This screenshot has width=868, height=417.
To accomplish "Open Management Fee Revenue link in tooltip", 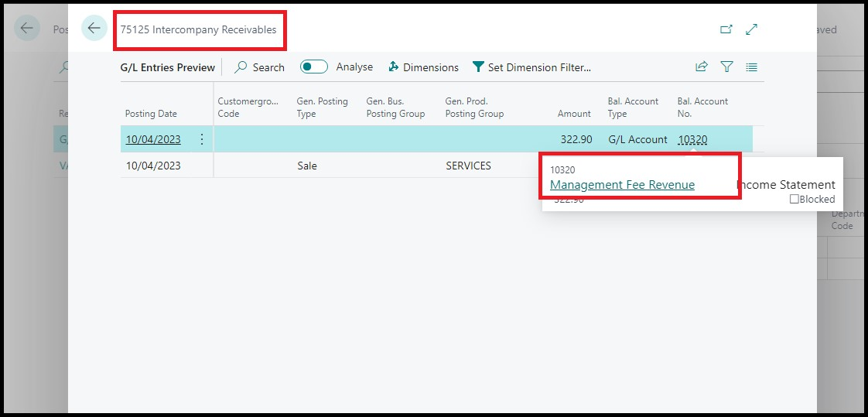I will click(x=622, y=185).
